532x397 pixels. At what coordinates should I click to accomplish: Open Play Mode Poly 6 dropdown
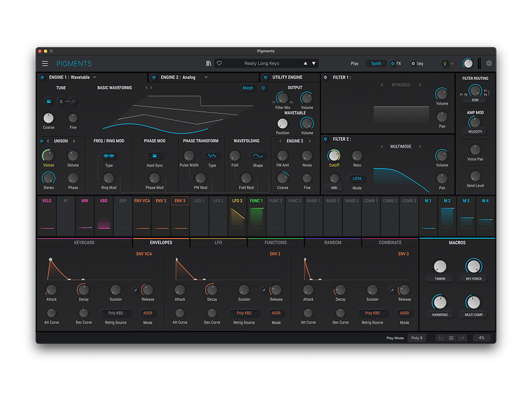[x=417, y=338]
